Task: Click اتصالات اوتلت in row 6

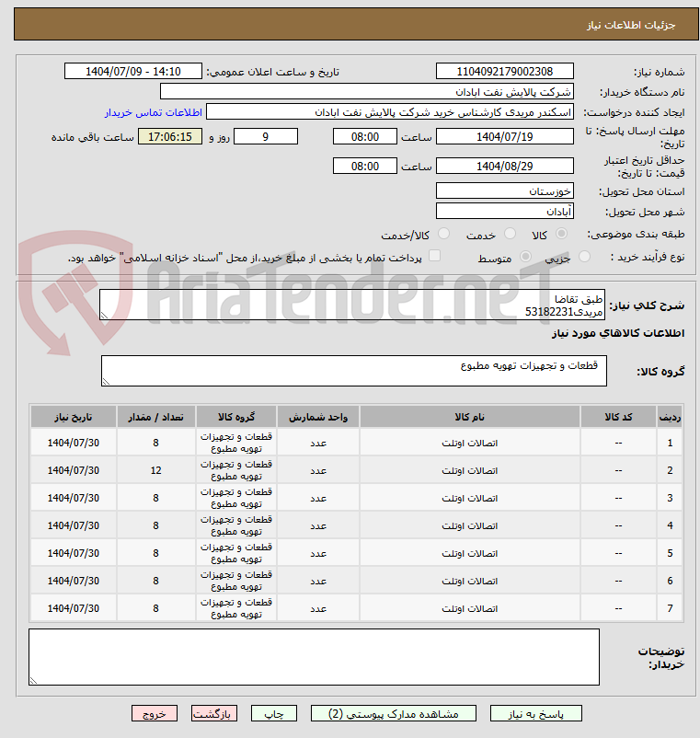Action: point(469,581)
